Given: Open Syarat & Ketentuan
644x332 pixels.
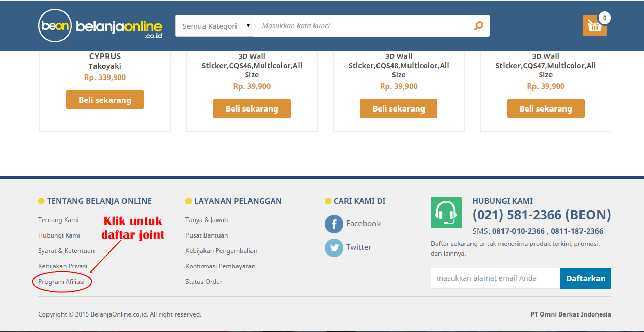Looking at the screenshot, I should (x=66, y=250).
